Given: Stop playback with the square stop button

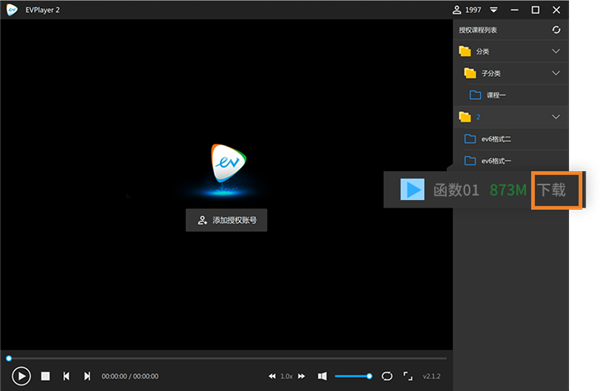Looking at the screenshot, I should point(46,376).
